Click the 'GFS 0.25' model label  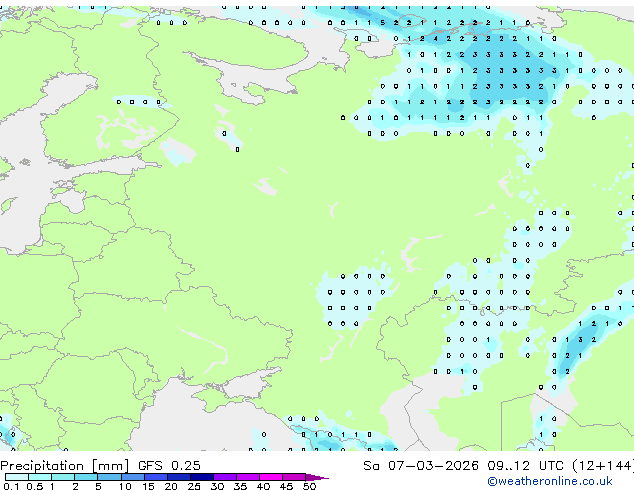(169, 466)
